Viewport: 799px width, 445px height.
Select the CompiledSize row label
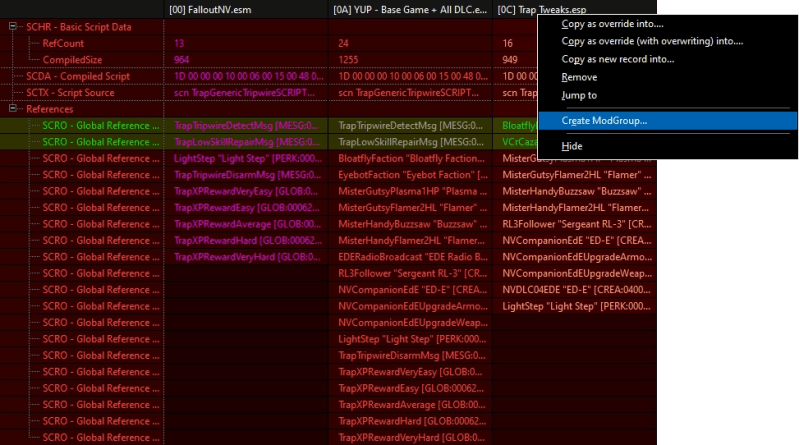(x=72, y=60)
